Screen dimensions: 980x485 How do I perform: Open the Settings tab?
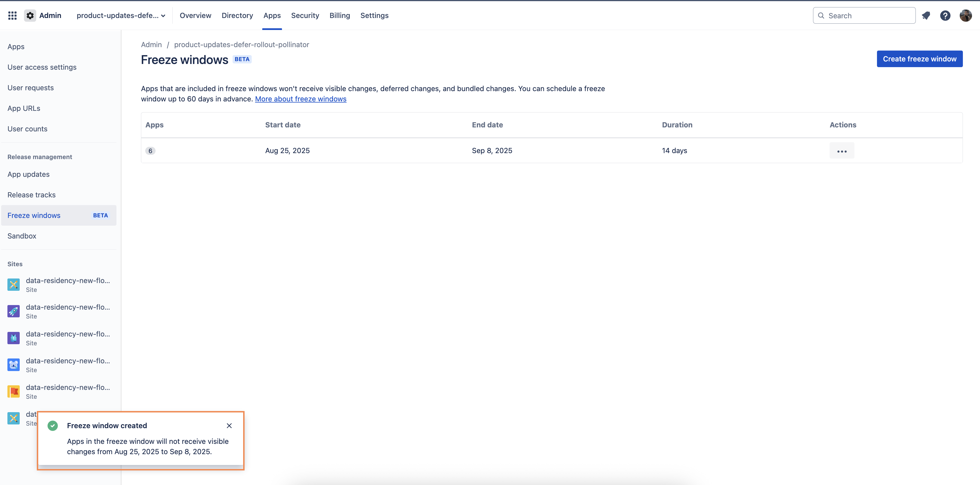(x=374, y=16)
